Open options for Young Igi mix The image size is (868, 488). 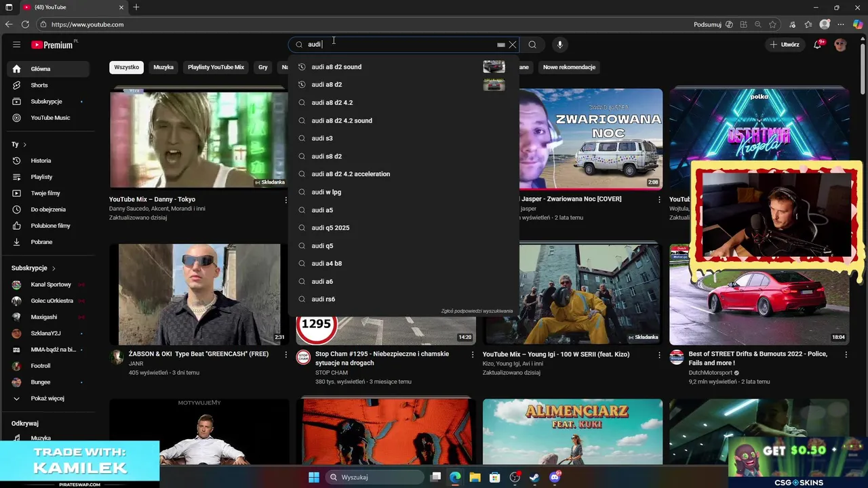pyautogui.click(x=658, y=354)
